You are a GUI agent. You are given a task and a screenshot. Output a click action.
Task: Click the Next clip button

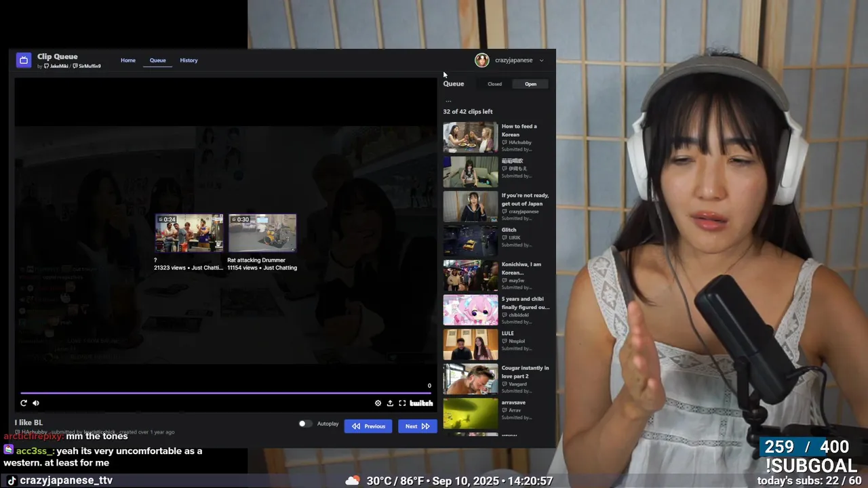tap(417, 426)
